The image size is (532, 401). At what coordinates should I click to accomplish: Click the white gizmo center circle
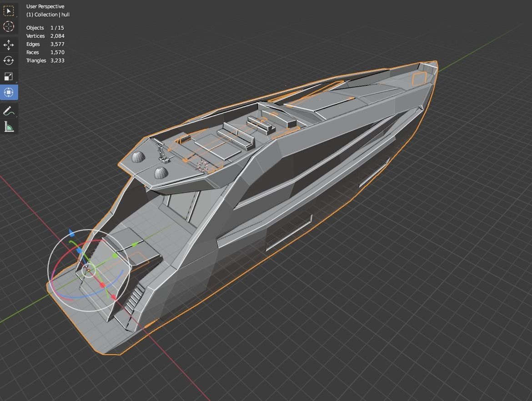[x=89, y=271]
